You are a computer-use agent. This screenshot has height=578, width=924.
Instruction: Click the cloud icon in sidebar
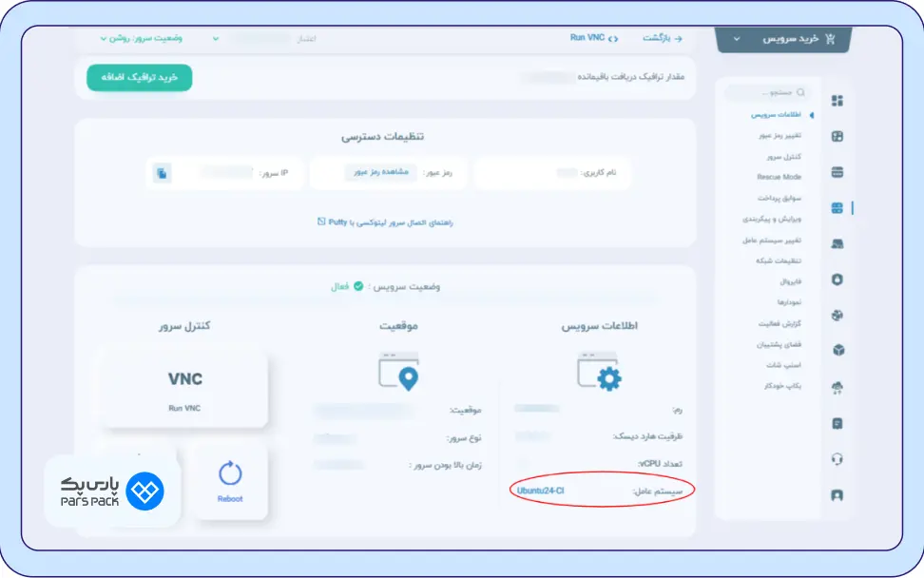[x=837, y=387]
